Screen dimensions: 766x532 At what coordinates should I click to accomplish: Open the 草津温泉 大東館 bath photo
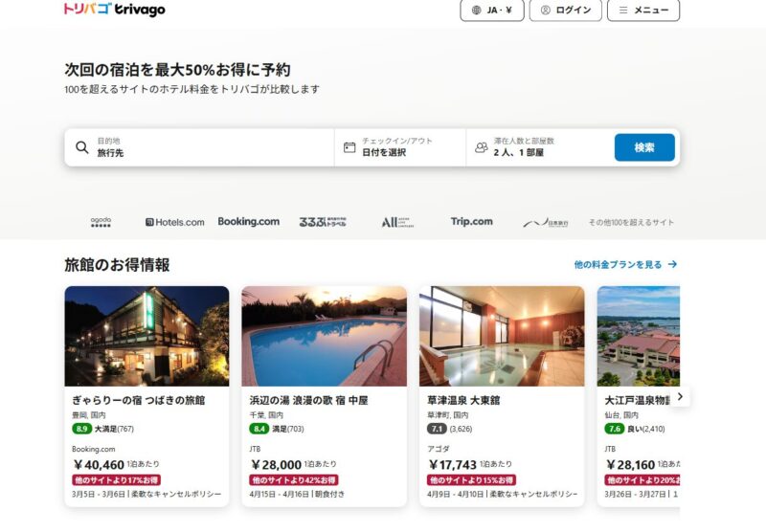tap(502, 335)
